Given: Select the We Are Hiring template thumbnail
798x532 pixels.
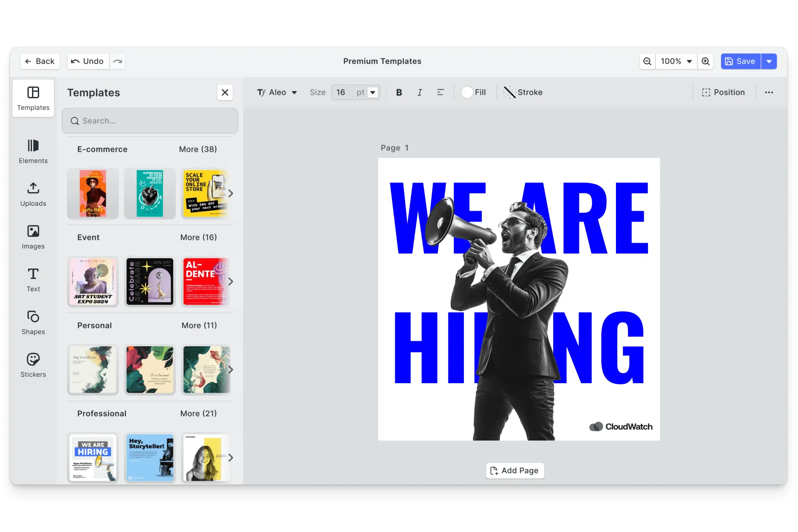Looking at the screenshot, I should pos(93,458).
